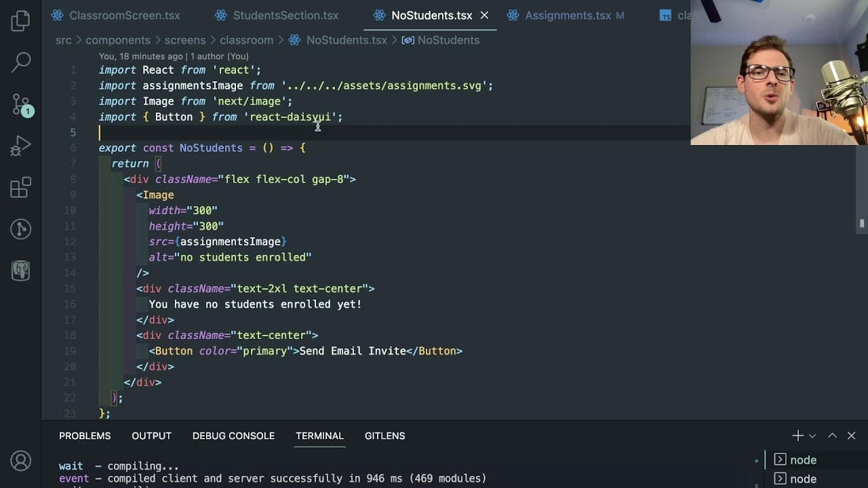Click 'export const NoStudents' declaration

tap(170, 148)
